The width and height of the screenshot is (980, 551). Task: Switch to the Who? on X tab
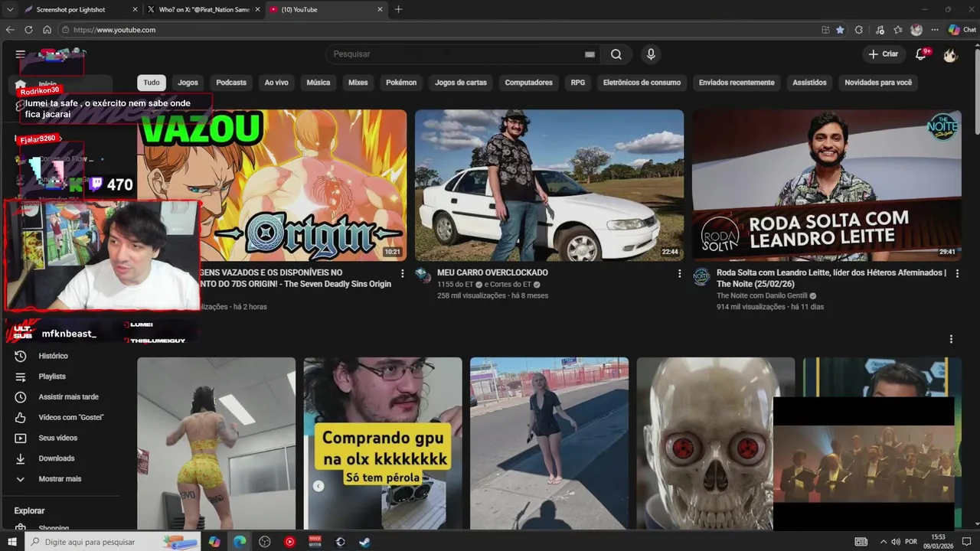tap(204, 9)
